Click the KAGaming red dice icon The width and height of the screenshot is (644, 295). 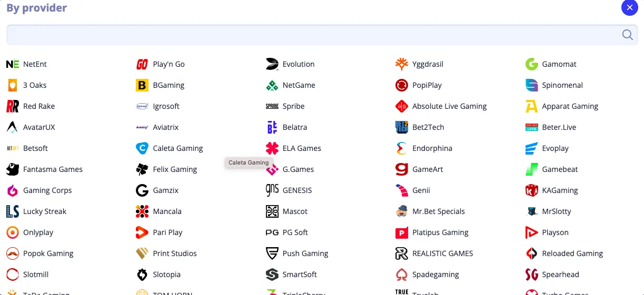tap(531, 190)
